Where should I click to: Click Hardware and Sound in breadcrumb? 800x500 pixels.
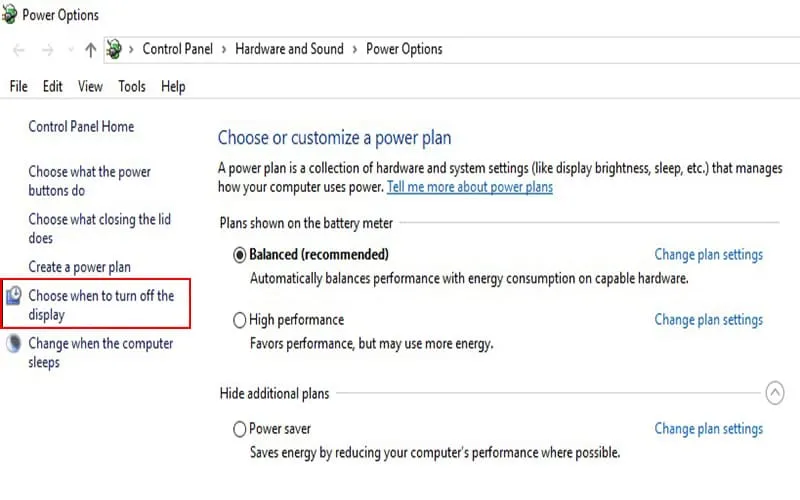(289, 49)
